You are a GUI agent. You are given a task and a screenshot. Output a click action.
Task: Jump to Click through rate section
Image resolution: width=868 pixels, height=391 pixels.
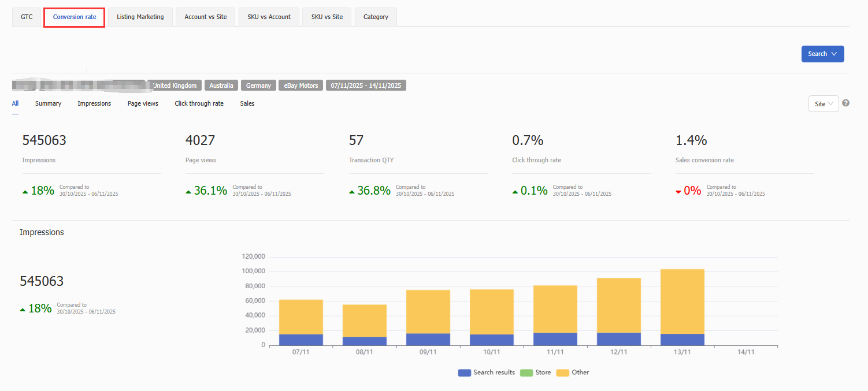(199, 103)
